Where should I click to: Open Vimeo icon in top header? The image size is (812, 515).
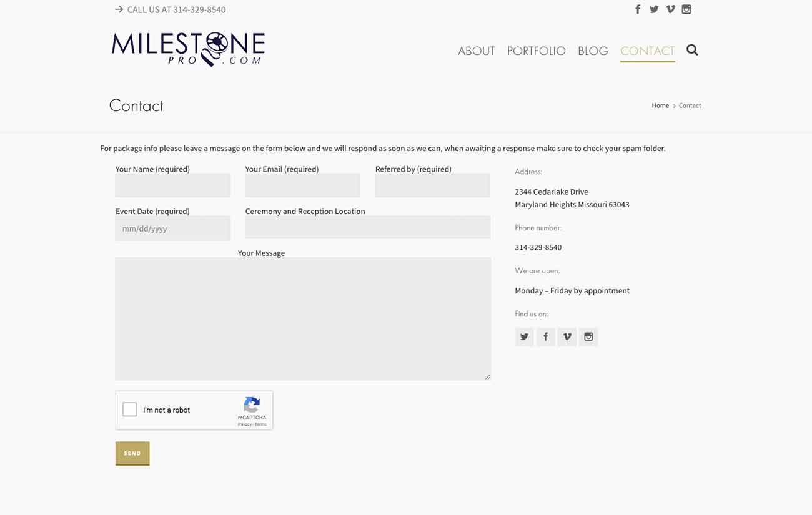670,9
